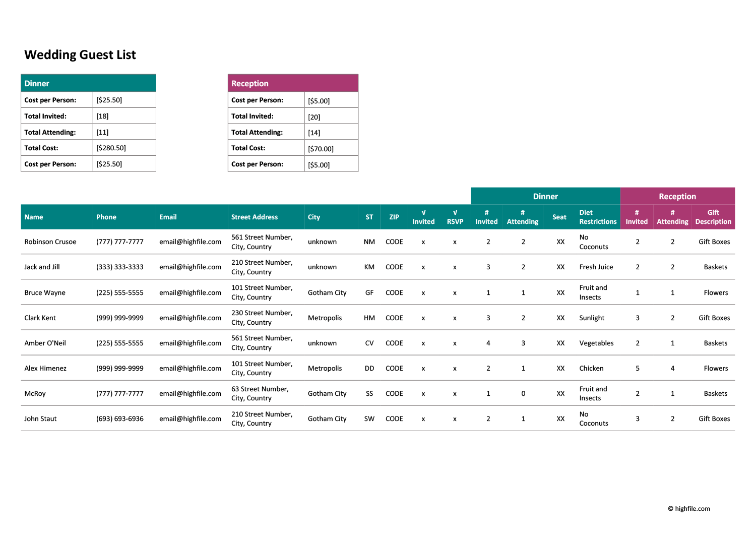Click the Gift Description column header
The image size is (756, 535).
click(x=714, y=217)
